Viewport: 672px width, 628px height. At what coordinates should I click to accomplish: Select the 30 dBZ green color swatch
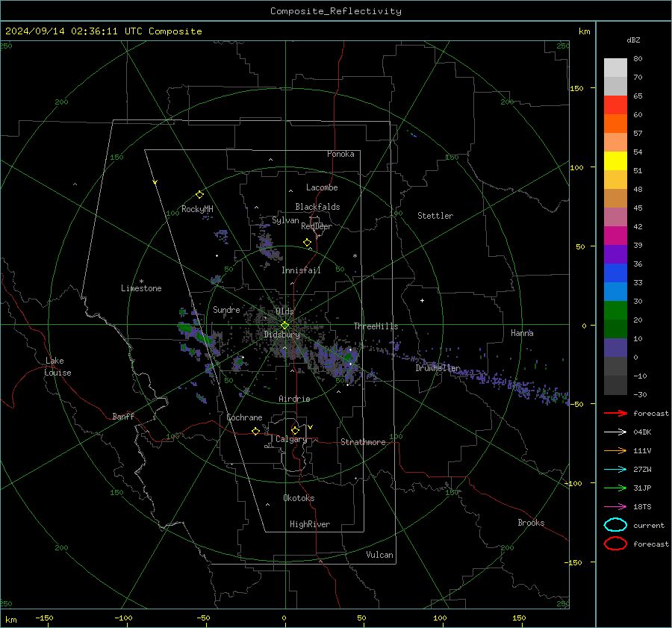point(615,311)
